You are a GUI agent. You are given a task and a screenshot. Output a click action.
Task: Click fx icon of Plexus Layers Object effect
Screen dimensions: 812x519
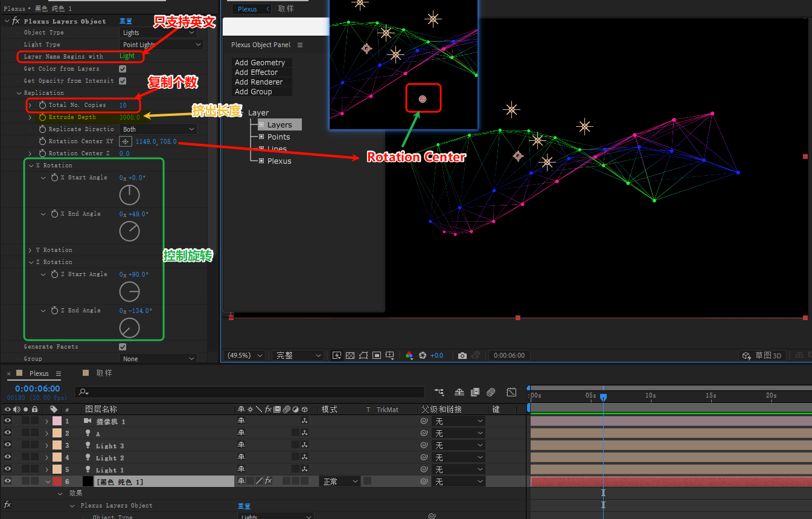pyautogui.click(x=16, y=21)
